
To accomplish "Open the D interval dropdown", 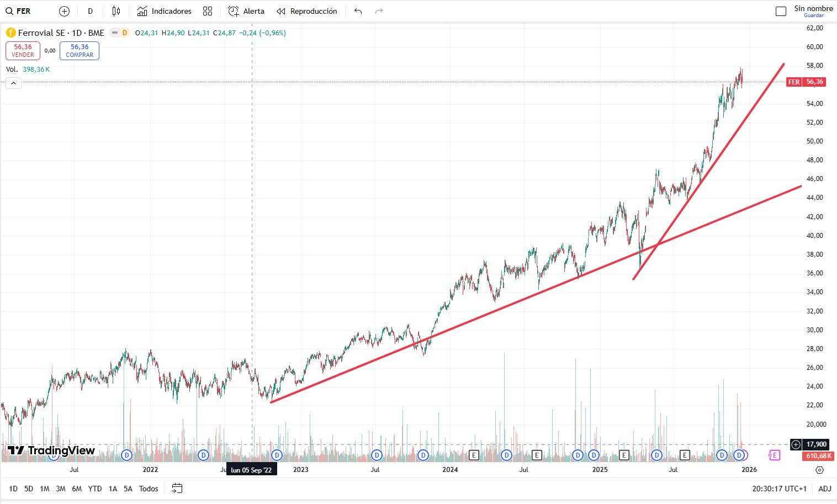I will (90, 11).
